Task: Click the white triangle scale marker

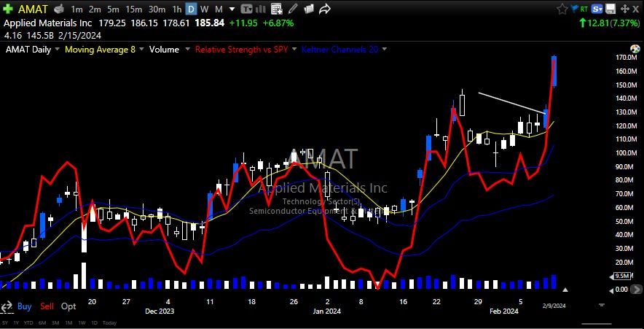Action: (x=565, y=290)
